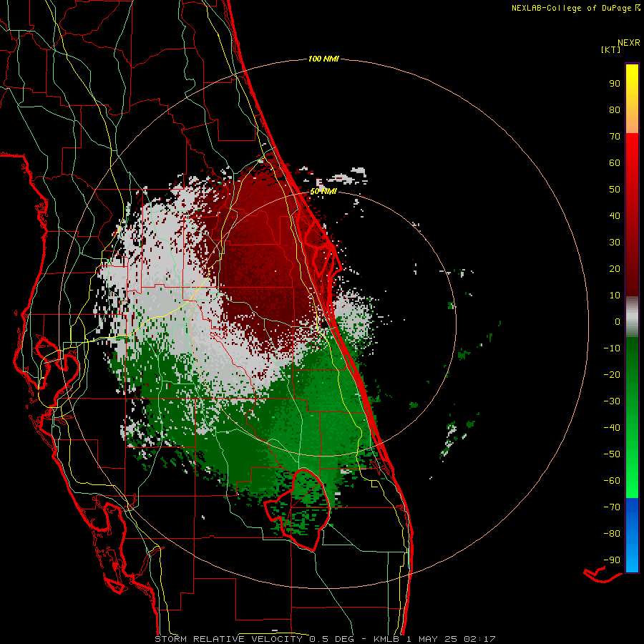The height and width of the screenshot is (644, 644).
Task: Click the positive 90 scale label
Action: (x=615, y=84)
